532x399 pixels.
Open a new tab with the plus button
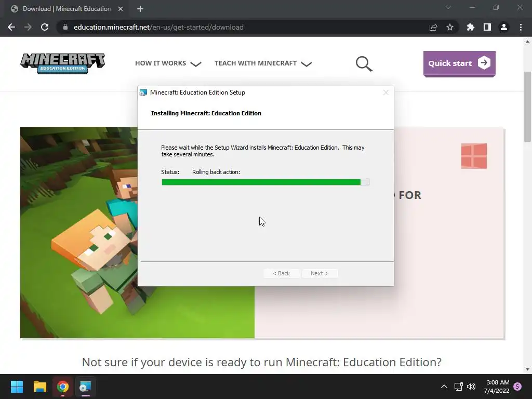(x=140, y=9)
